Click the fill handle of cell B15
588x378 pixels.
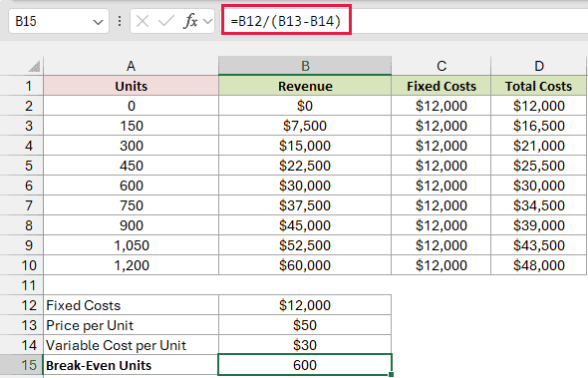point(391,374)
